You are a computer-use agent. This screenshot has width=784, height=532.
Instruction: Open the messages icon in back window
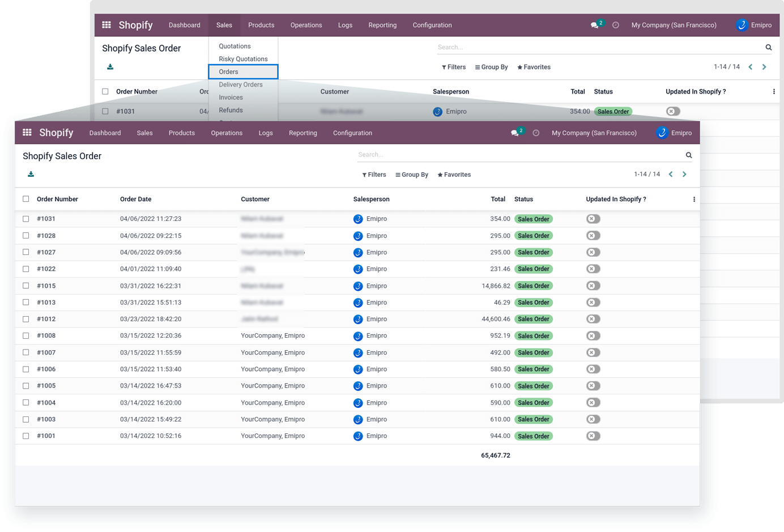coord(594,25)
